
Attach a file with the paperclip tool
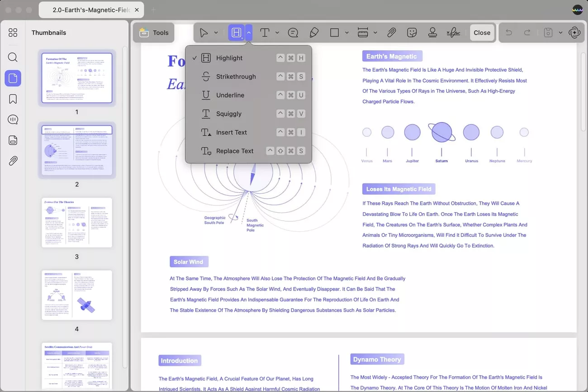392,32
